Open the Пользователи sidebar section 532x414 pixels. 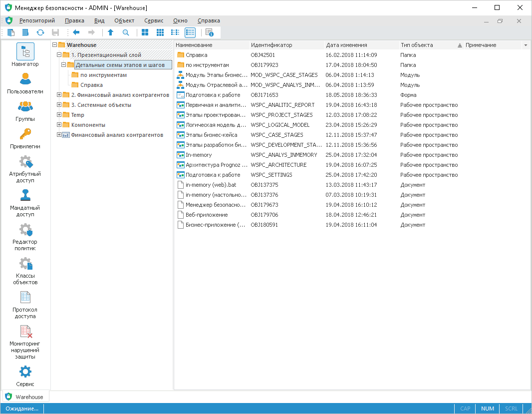click(x=25, y=83)
